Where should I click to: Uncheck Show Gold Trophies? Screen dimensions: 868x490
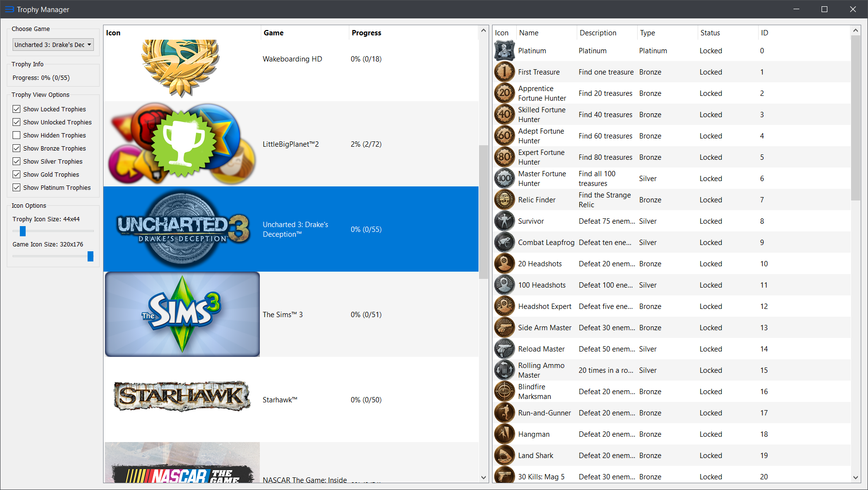click(16, 174)
